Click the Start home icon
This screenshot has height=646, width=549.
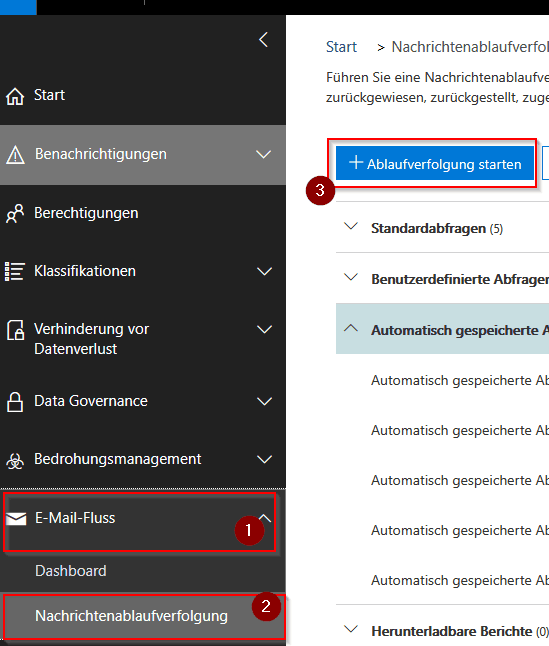15,96
